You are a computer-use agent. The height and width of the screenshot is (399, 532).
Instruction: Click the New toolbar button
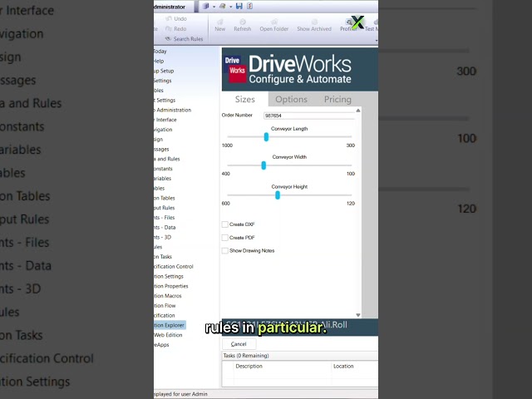(x=219, y=26)
